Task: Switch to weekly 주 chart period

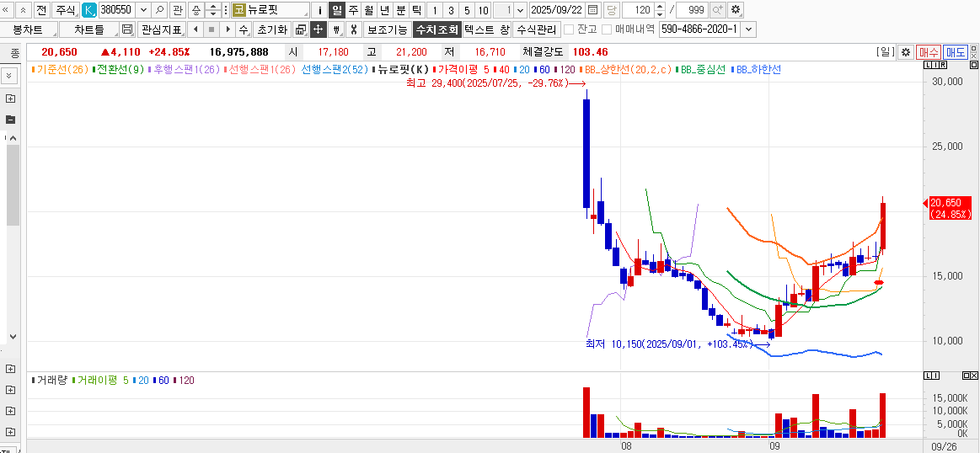Action: 353,10
